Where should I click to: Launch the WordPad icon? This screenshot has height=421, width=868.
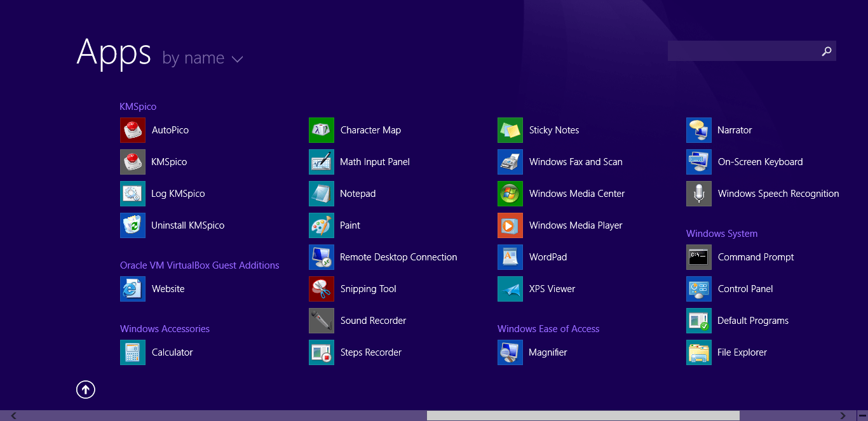click(510, 257)
